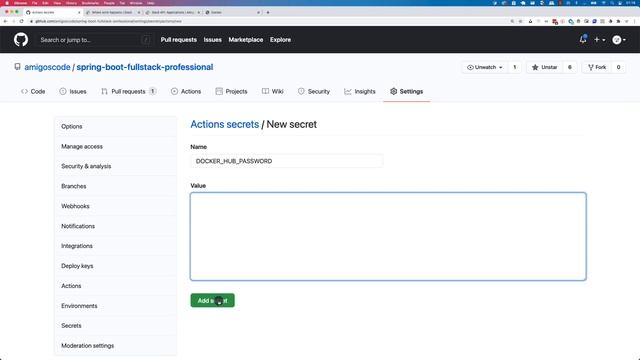
Task: Switch to the repository Issues tab
Action: [x=73, y=91]
